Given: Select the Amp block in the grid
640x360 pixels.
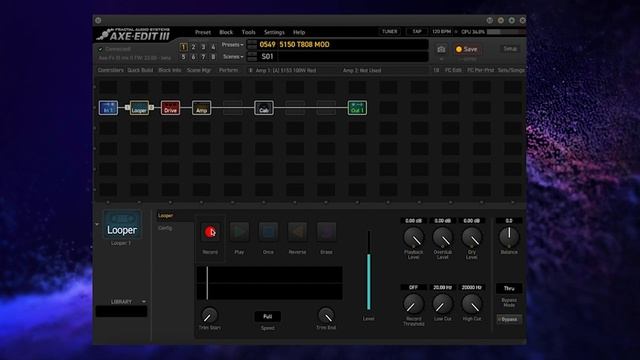Looking at the screenshot, I should pyautogui.click(x=202, y=108).
